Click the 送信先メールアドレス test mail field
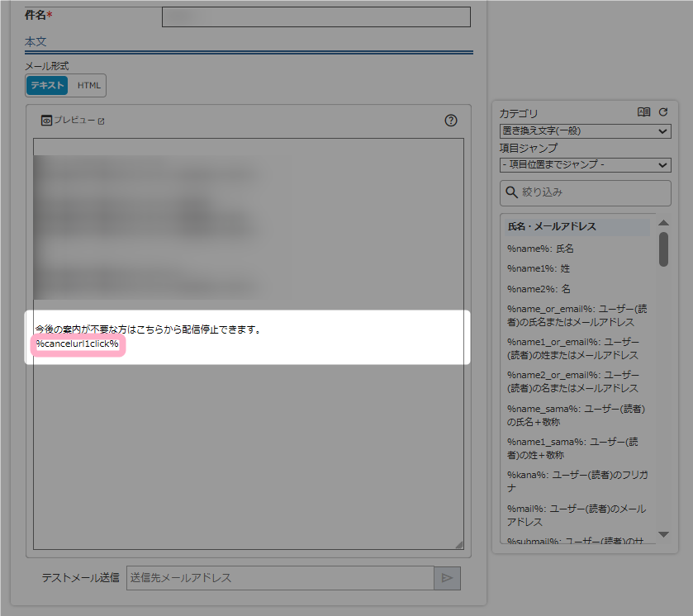This screenshot has width=693, height=616. (x=280, y=578)
